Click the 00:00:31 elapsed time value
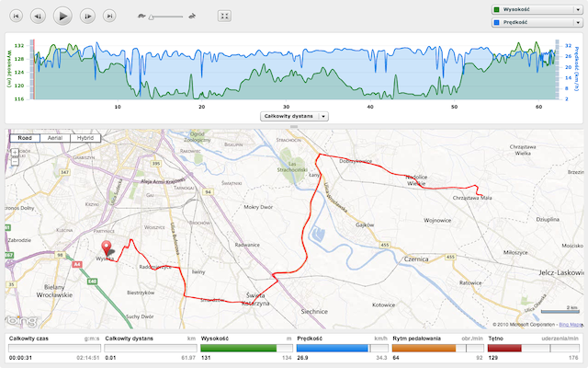 (20, 358)
